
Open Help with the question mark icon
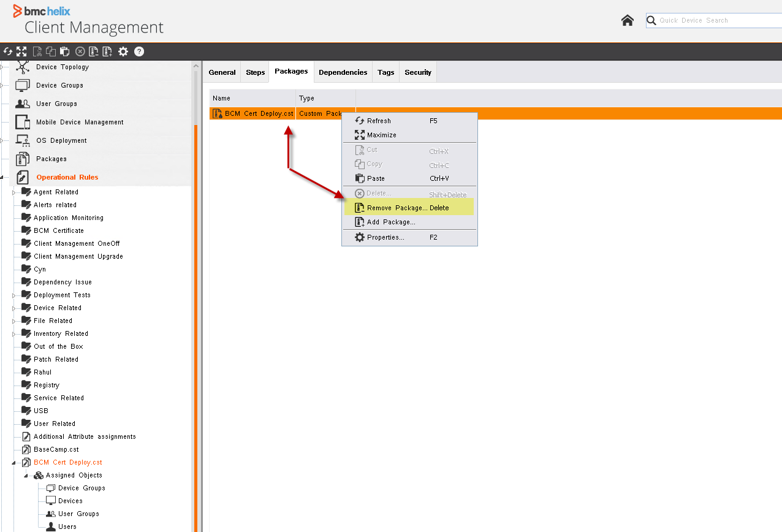tap(139, 51)
